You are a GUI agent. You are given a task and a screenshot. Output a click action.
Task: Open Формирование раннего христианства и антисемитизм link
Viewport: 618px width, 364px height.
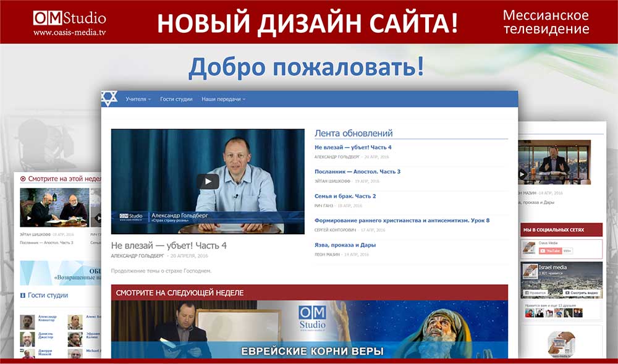point(402,220)
